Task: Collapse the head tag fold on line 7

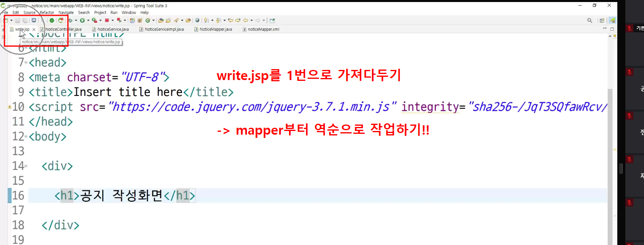Action: pyautogui.click(x=26, y=63)
